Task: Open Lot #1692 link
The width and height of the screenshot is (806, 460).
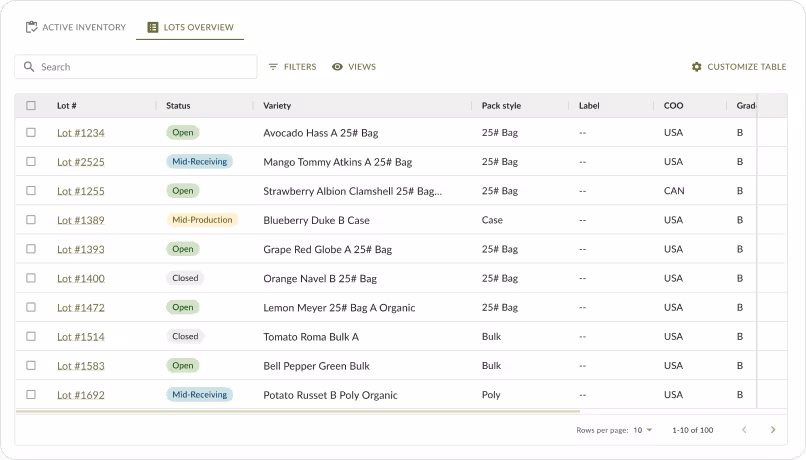Action: tap(81, 395)
